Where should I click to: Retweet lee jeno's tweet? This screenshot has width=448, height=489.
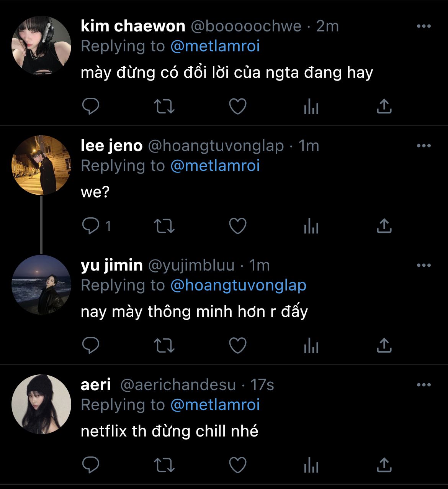[x=164, y=226]
